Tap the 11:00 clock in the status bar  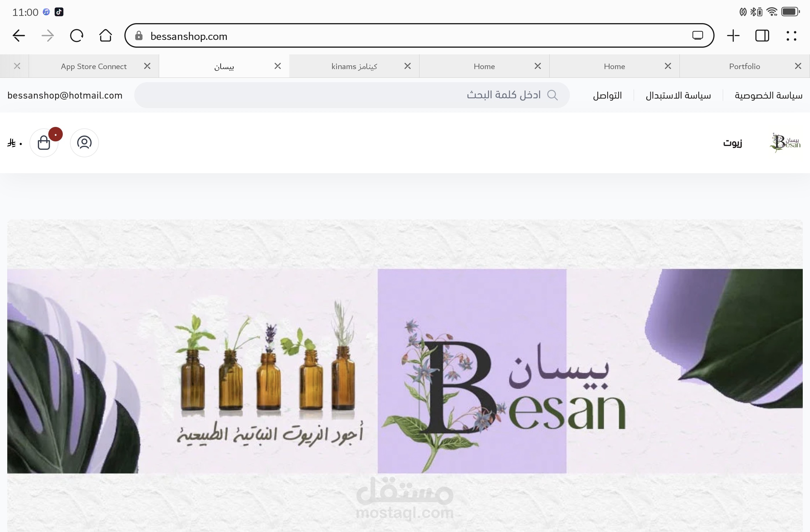[x=25, y=12]
